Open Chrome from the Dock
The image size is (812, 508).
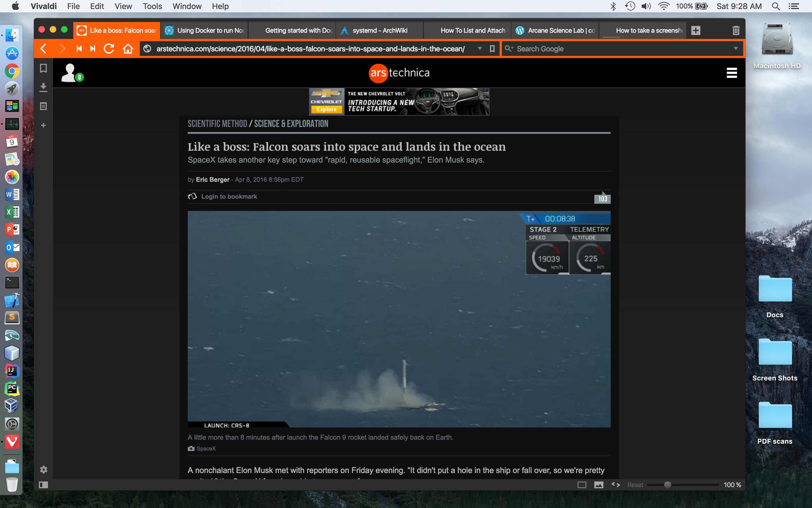pyautogui.click(x=12, y=71)
